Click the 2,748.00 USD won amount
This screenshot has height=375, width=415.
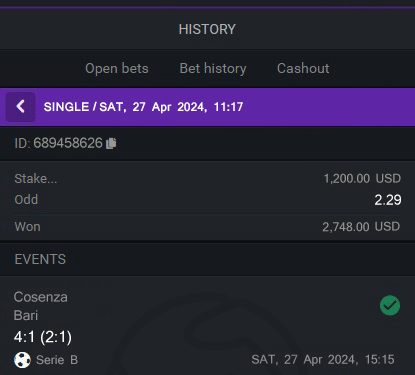pyautogui.click(x=361, y=227)
